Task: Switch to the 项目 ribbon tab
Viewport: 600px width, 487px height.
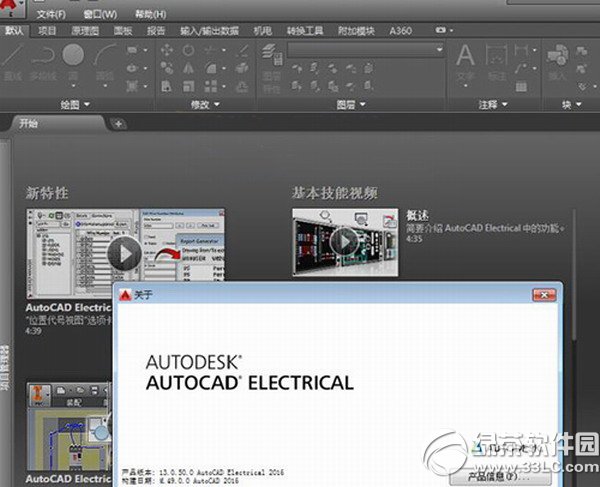Action: pyautogui.click(x=47, y=31)
